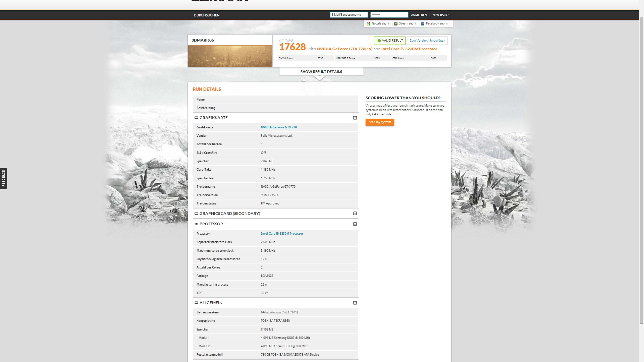Viewport: 644px width, 362px height.
Task: Collapse the Grafikkarte section
Action: click(x=355, y=118)
